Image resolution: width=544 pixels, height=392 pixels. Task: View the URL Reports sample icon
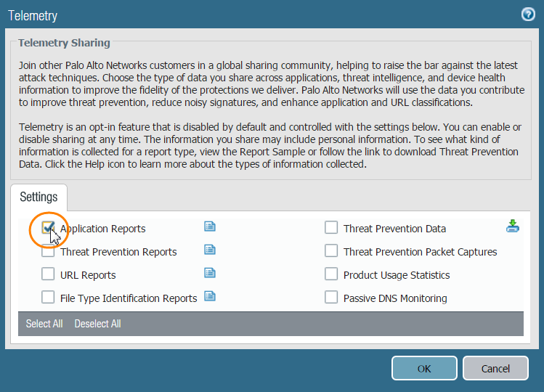click(210, 273)
